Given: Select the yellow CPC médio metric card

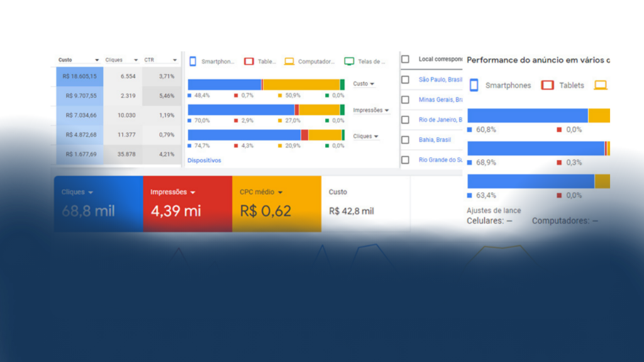Looking at the screenshot, I should pyautogui.click(x=276, y=204).
